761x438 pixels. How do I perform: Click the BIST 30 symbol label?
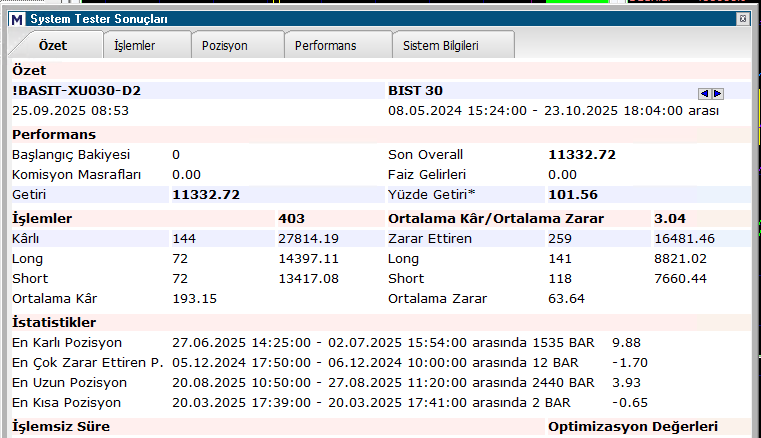(x=415, y=91)
